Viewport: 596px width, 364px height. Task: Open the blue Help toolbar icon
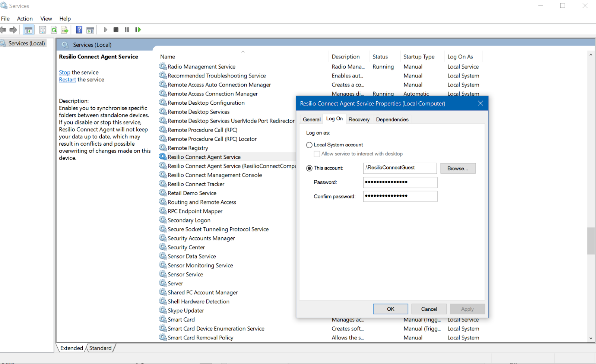[79, 30]
